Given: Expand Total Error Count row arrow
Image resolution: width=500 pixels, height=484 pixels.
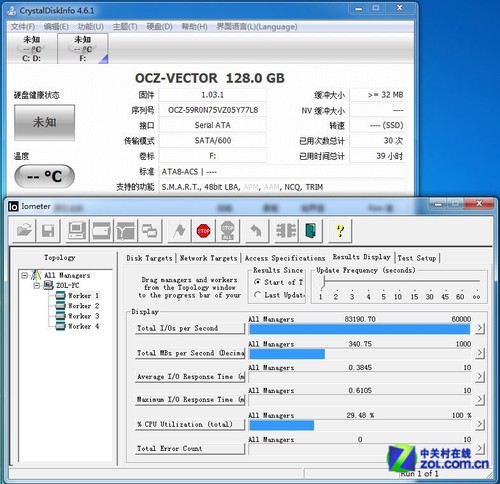Looking at the screenshot, I should [x=479, y=448].
